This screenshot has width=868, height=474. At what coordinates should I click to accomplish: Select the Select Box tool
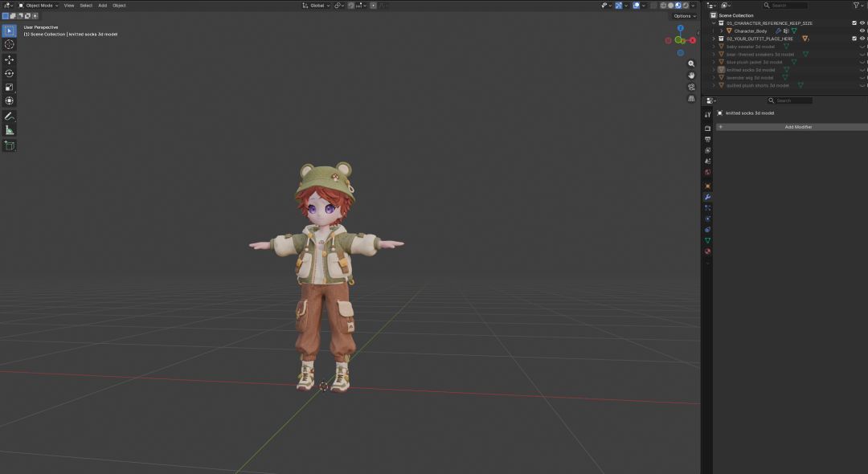click(10, 31)
